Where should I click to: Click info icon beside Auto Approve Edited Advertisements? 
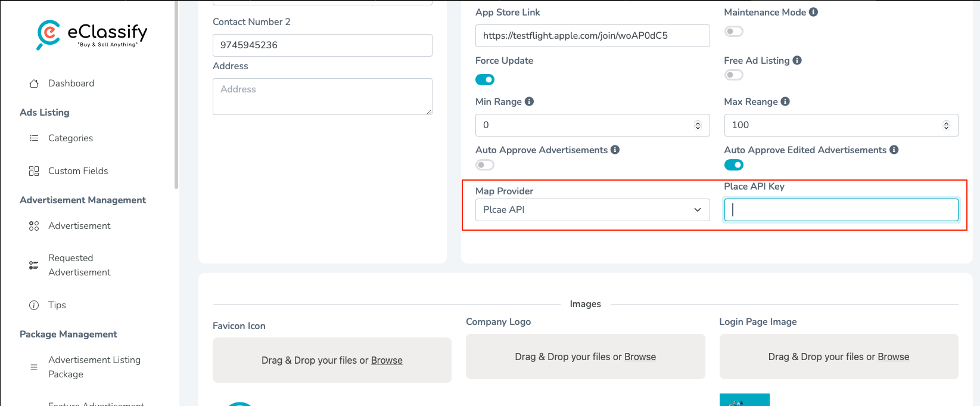(x=894, y=150)
